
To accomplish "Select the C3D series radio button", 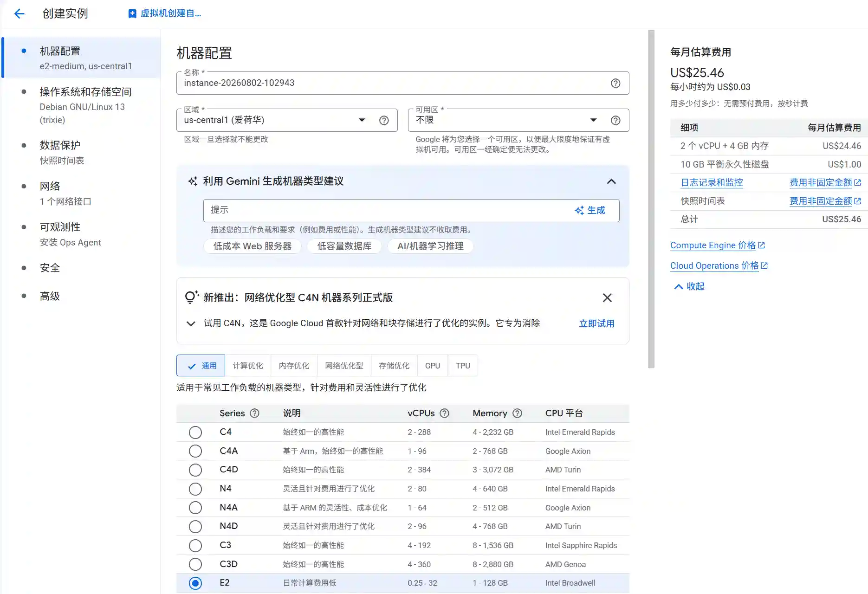I will (195, 564).
